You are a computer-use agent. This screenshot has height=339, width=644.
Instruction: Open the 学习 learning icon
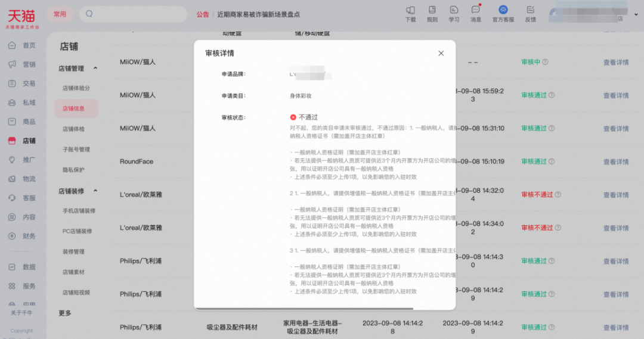click(x=454, y=10)
